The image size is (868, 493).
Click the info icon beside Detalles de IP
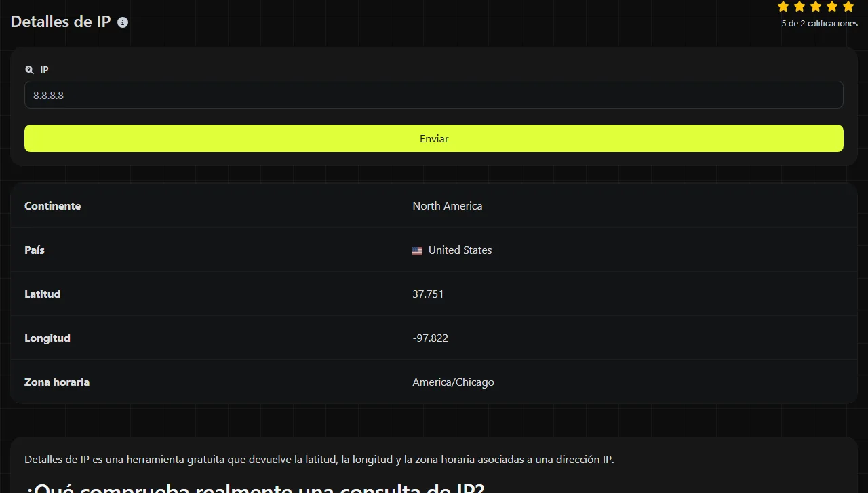(123, 22)
